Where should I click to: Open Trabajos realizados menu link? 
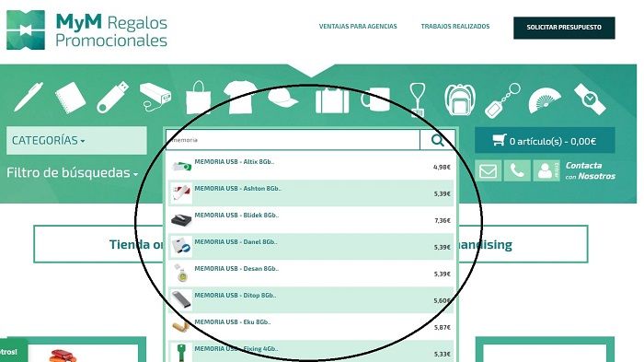[455, 27]
